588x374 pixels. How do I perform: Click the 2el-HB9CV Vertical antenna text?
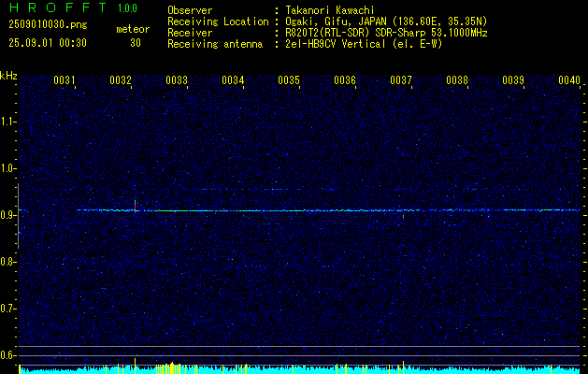(365, 44)
